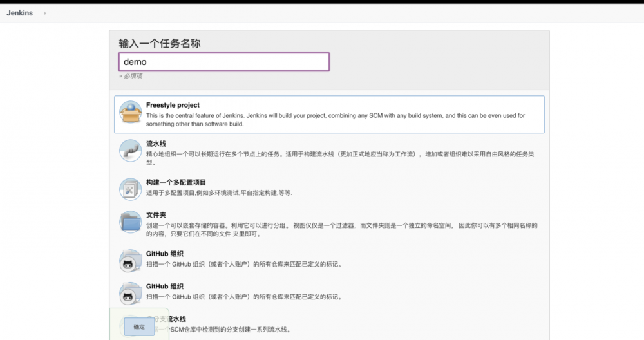This screenshot has width=644, height=340.
Task: Select the 文件夹 folder icon
Action: pyautogui.click(x=131, y=222)
